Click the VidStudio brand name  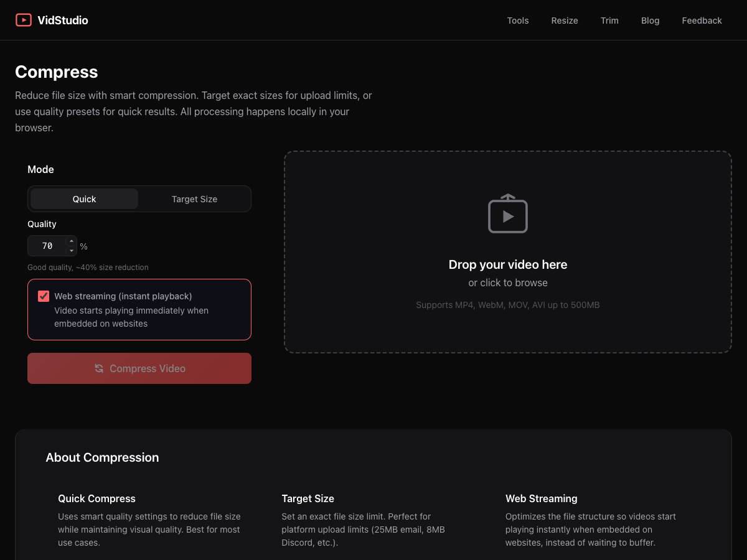point(62,20)
